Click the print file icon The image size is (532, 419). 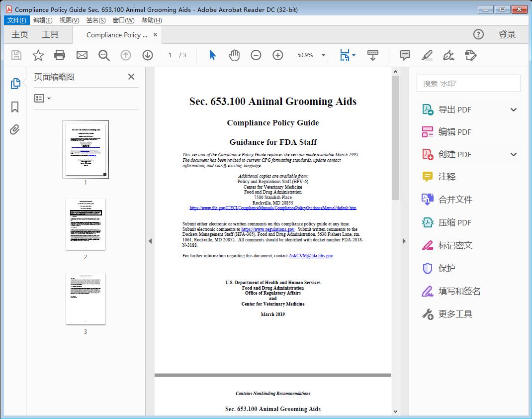[60, 55]
